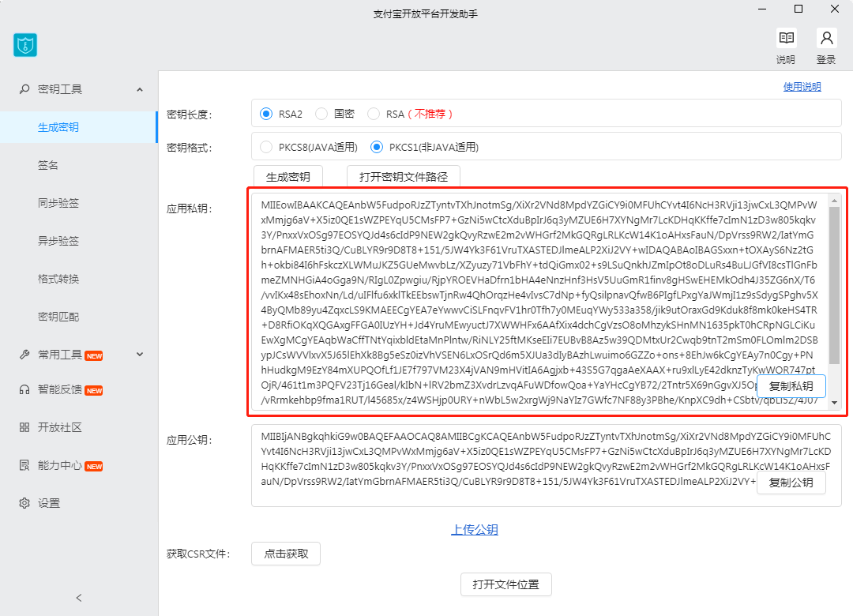Choose PKCS1(非JAVA适用) key format
The width and height of the screenshot is (853, 616).
pyautogui.click(x=377, y=147)
